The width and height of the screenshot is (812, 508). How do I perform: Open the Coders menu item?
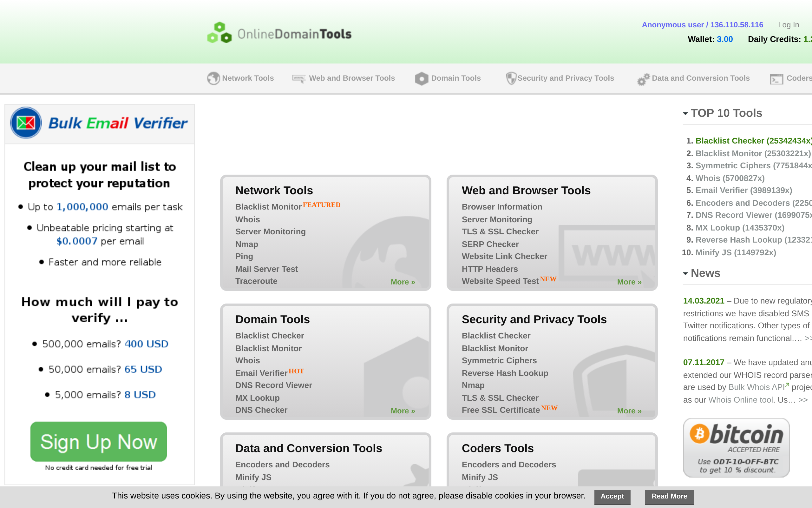click(799, 78)
